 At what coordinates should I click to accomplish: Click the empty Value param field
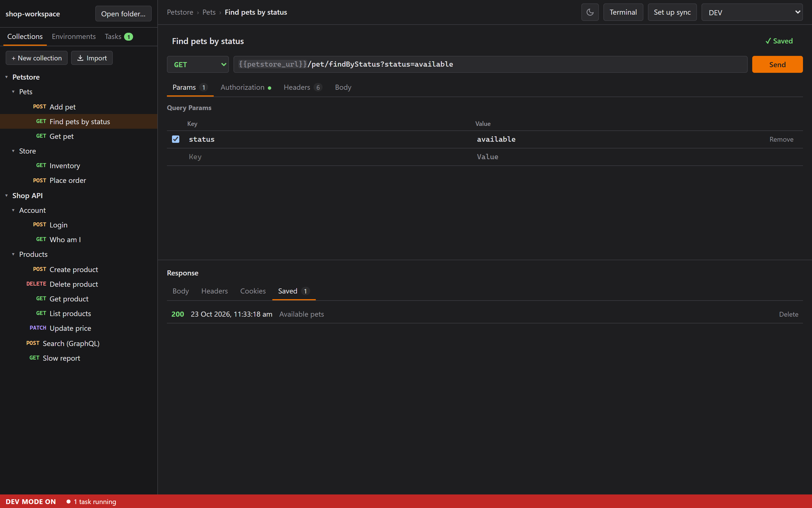[x=617, y=157]
